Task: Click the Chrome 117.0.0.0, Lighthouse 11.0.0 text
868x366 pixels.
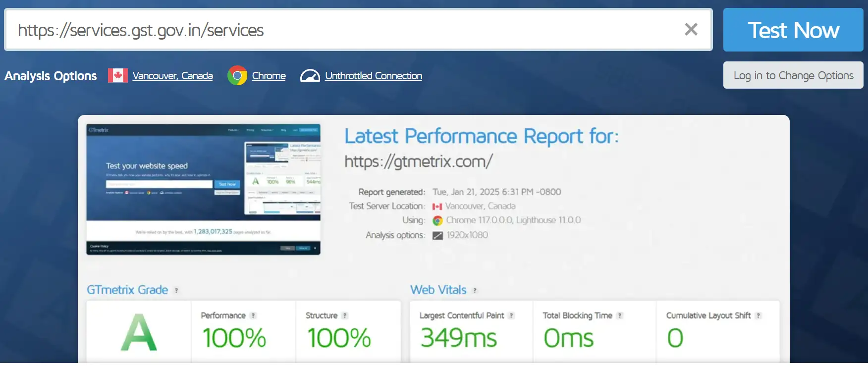Action: [x=513, y=220]
